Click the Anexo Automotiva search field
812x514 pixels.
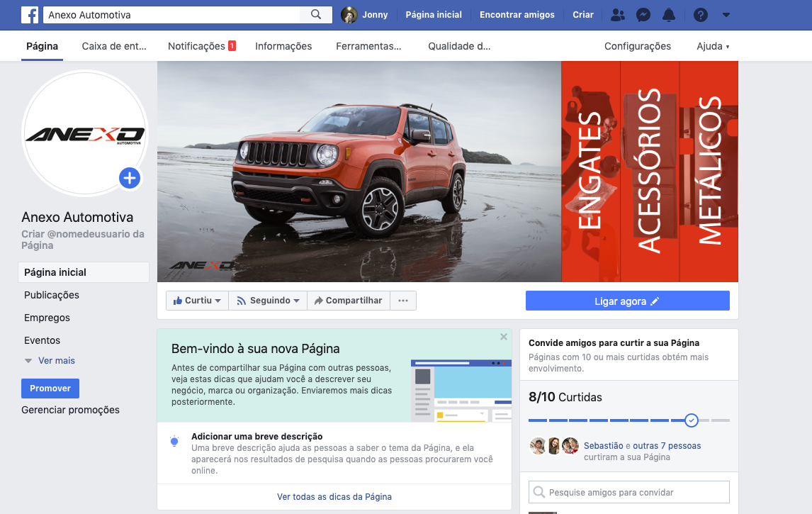coord(171,15)
